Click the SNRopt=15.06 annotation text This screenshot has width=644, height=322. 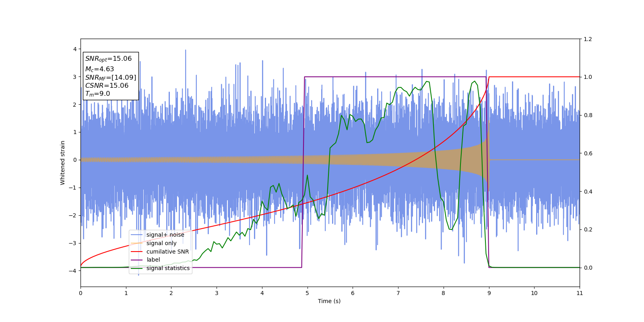(x=108, y=59)
